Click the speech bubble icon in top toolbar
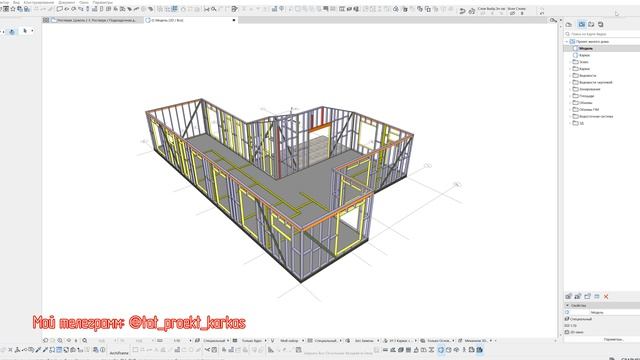Screen dimensions: 640x360 [x=60, y=9]
